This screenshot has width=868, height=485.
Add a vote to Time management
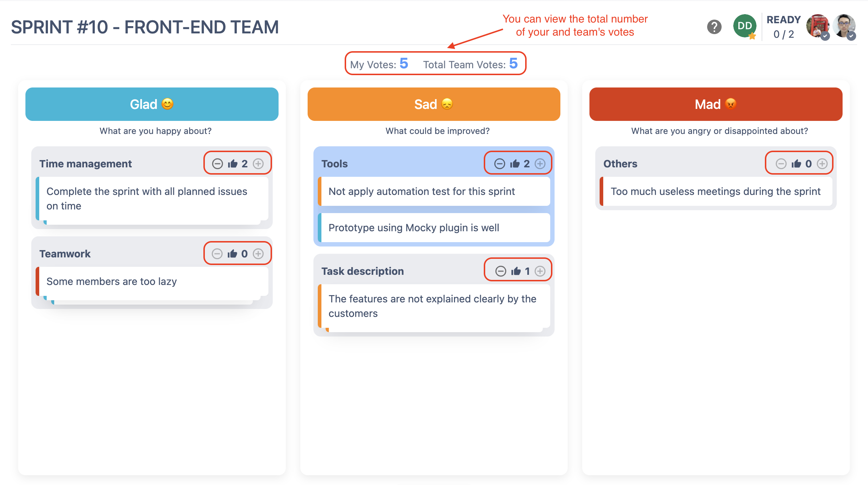(x=258, y=164)
